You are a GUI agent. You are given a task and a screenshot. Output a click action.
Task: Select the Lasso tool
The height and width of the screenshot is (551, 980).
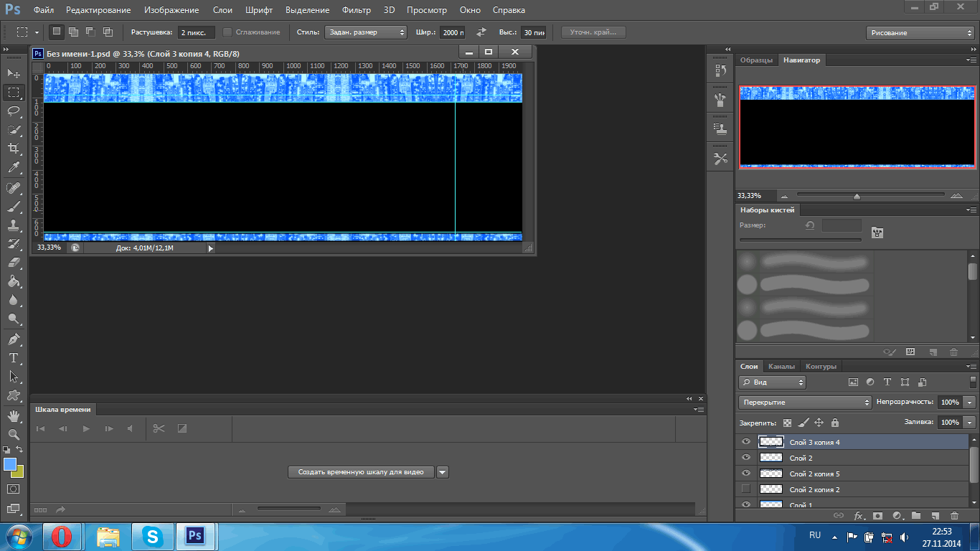click(x=14, y=110)
